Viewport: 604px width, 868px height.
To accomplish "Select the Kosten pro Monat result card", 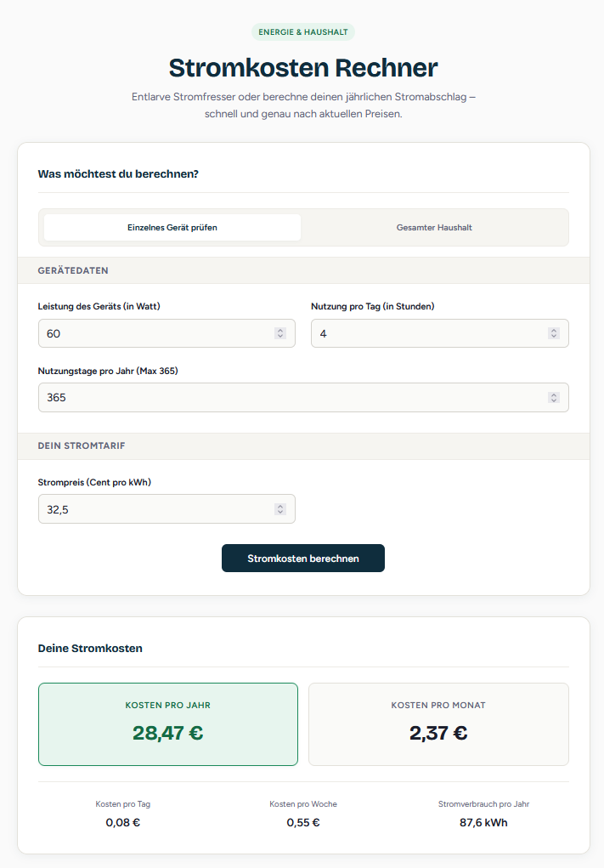I will pyautogui.click(x=438, y=724).
